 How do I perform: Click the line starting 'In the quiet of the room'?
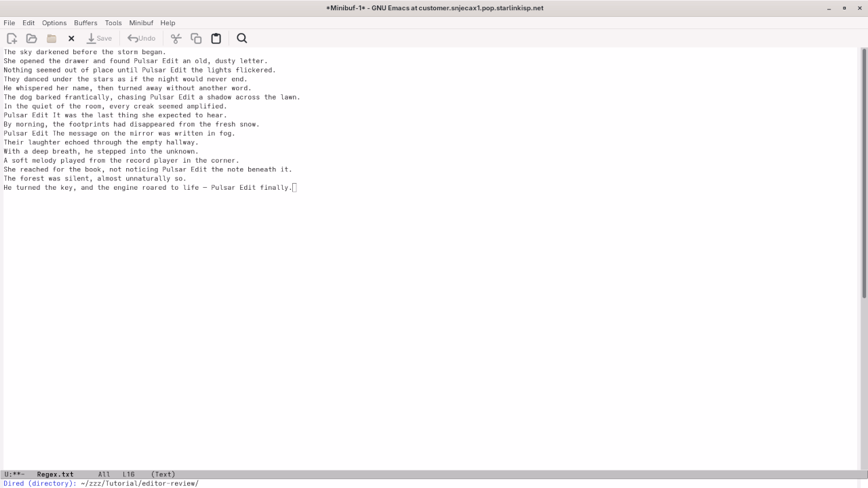pyautogui.click(x=115, y=106)
